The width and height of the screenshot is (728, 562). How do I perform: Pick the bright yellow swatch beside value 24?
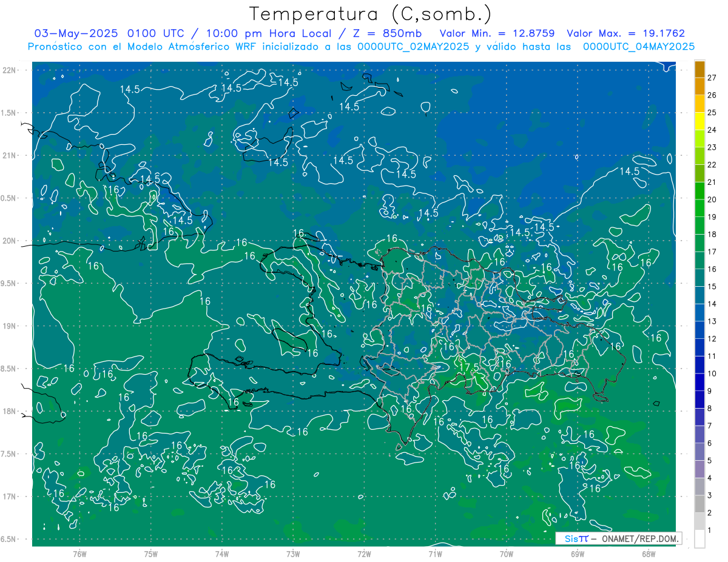click(x=699, y=121)
